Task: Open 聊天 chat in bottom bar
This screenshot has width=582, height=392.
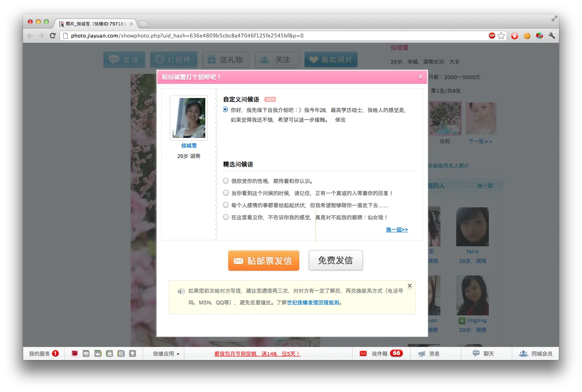Action: (x=483, y=354)
